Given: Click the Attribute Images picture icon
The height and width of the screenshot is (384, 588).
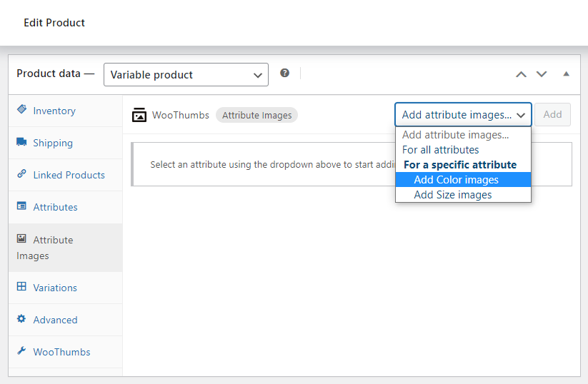Looking at the screenshot, I should [21, 238].
